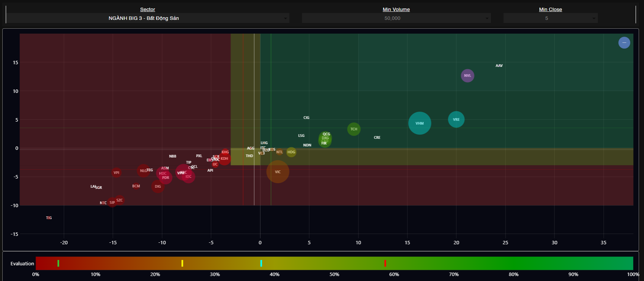Select the IDC bubble
This screenshot has width=644, height=281.
pos(188,177)
